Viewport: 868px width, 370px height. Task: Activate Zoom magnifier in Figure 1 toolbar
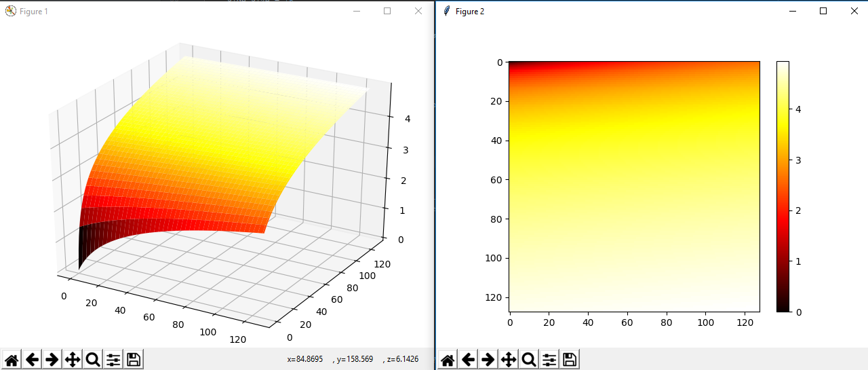pos(93,360)
